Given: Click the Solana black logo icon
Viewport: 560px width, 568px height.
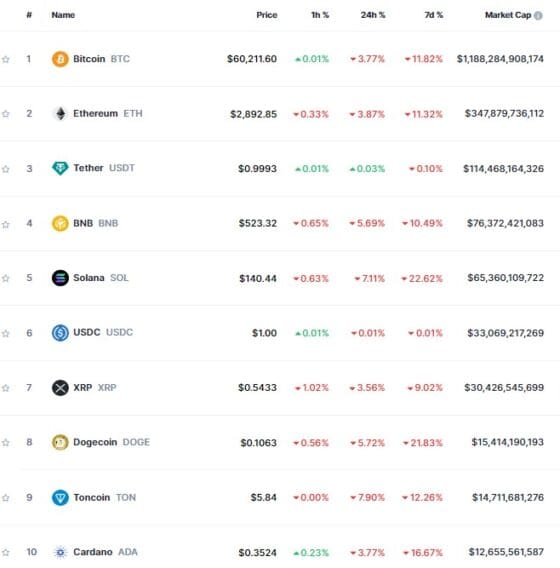Looking at the screenshot, I should click(60, 278).
